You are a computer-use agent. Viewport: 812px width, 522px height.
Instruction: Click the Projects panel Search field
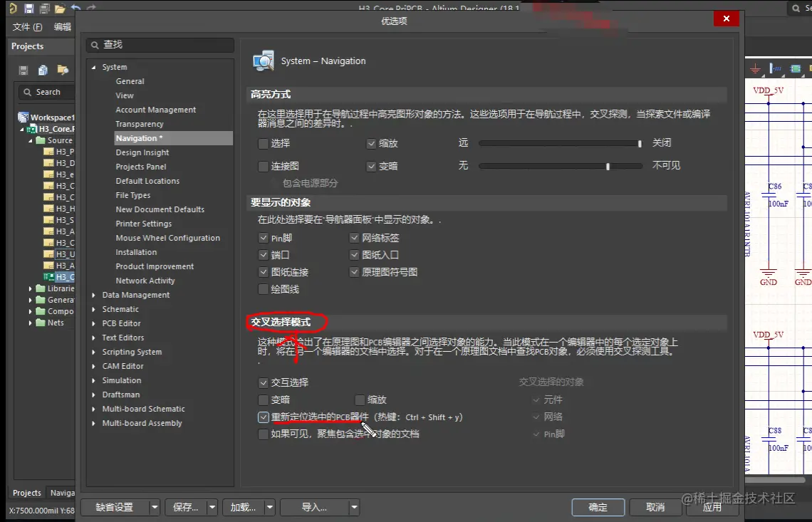point(48,92)
